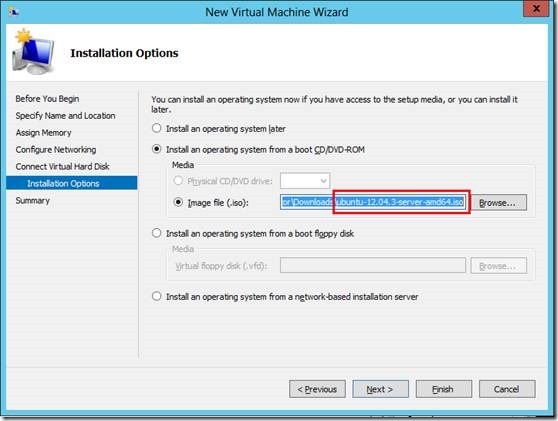Screen dimensions: 558x421
Task: Switch to Assign Memory step
Action: click(x=43, y=133)
